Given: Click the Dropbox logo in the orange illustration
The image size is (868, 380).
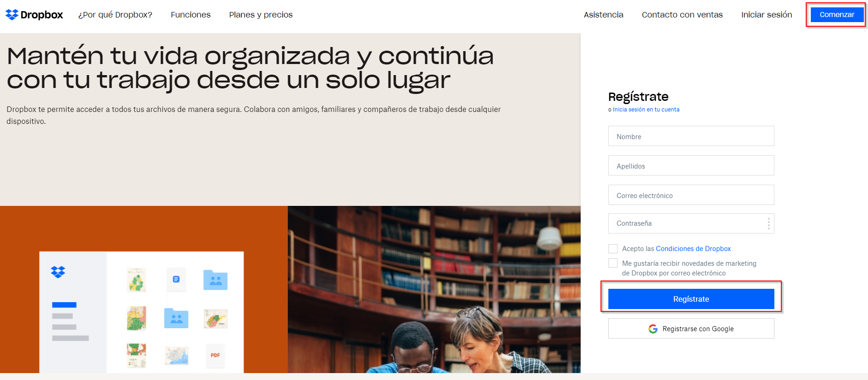Looking at the screenshot, I should tap(58, 272).
